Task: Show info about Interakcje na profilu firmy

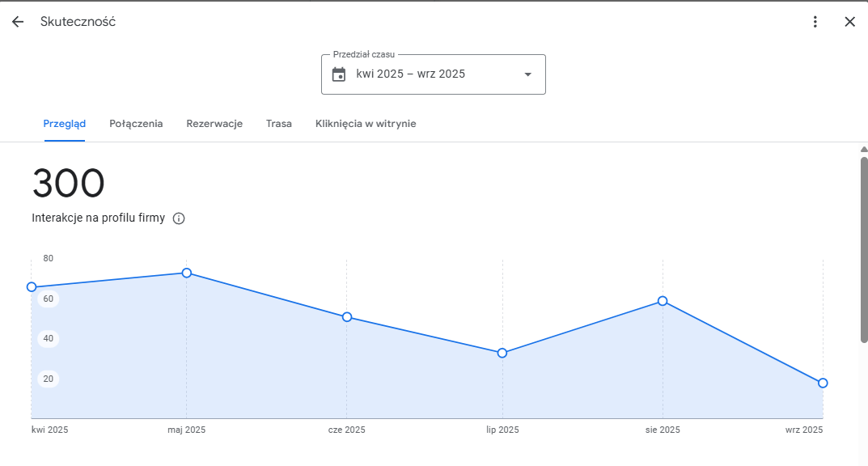Action: pyautogui.click(x=179, y=218)
